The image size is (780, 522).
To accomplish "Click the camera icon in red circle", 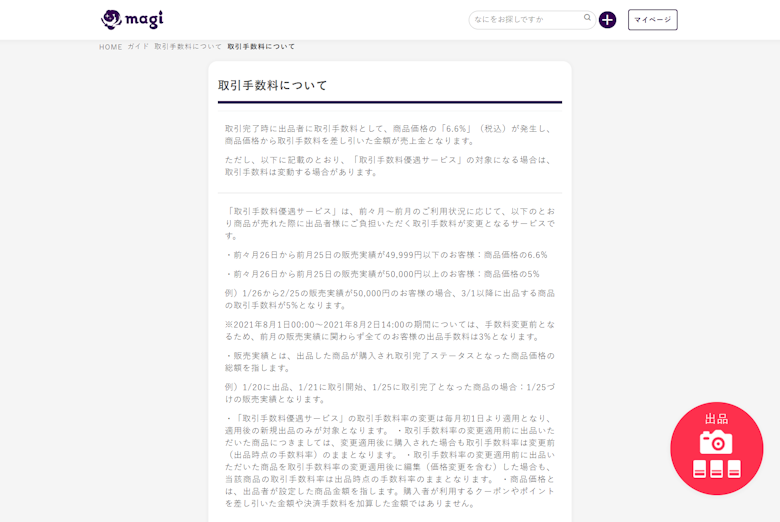I will (x=716, y=442).
